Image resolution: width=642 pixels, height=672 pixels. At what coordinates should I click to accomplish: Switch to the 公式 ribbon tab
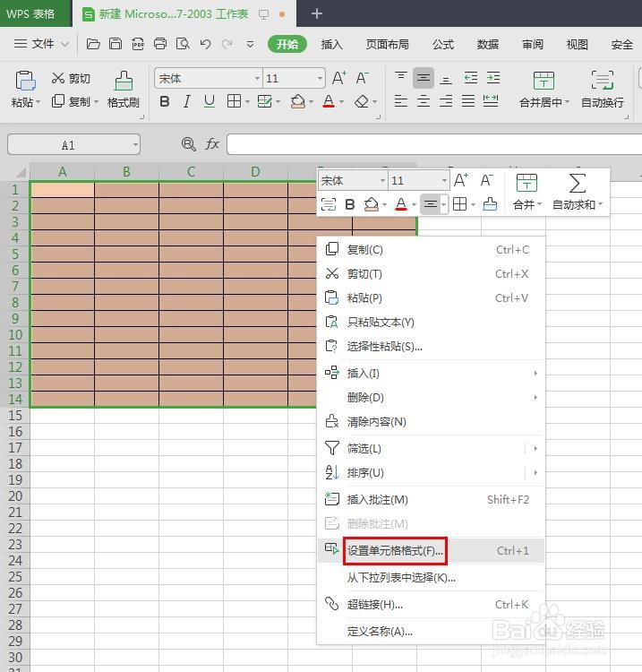point(443,44)
